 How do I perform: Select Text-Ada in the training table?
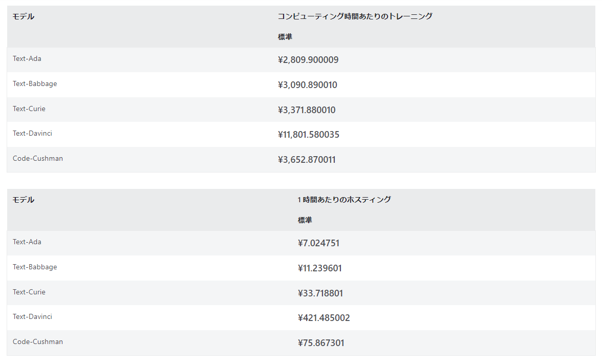pyautogui.click(x=27, y=59)
